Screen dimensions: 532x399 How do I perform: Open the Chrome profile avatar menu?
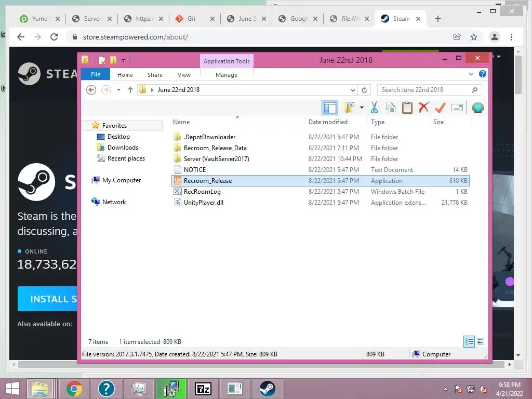pyautogui.click(x=495, y=37)
